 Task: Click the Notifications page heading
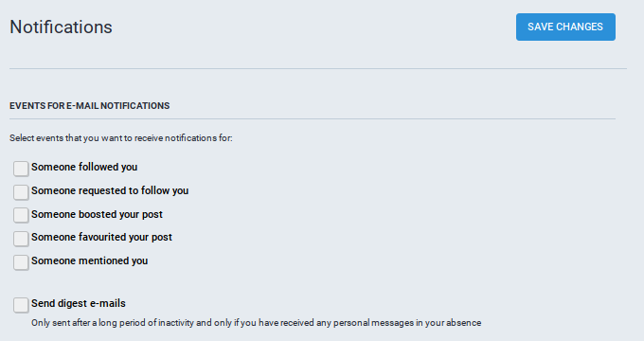tap(61, 27)
